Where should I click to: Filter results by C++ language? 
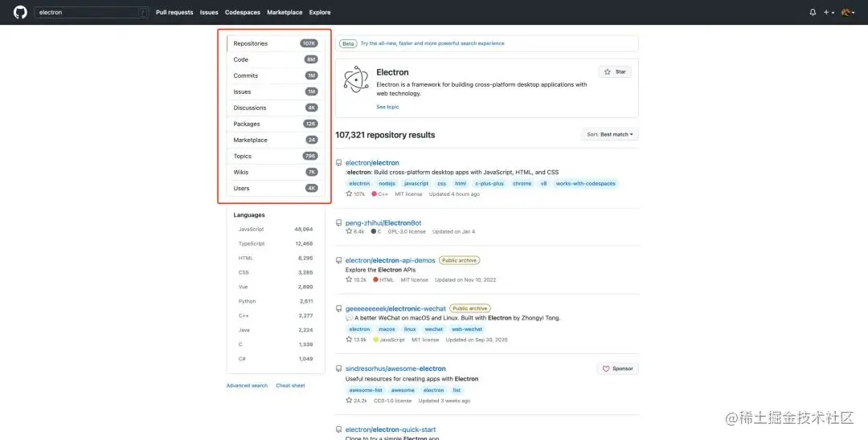pyautogui.click(x=276, y=316)
